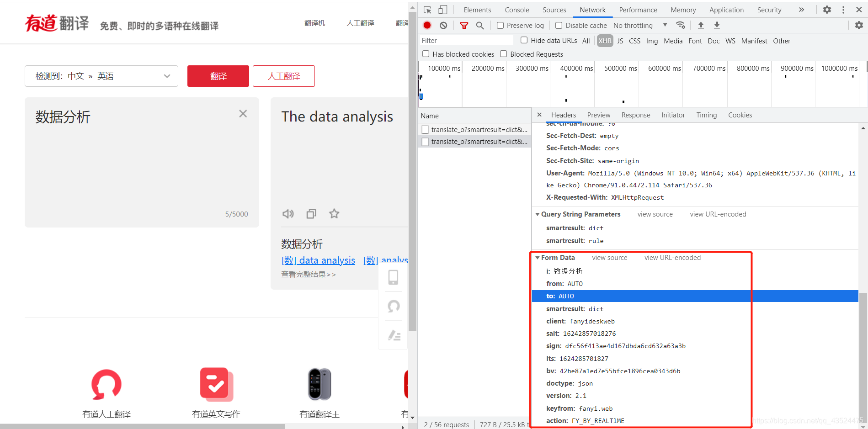Open network search magnifier

click(x=480, y=25)
